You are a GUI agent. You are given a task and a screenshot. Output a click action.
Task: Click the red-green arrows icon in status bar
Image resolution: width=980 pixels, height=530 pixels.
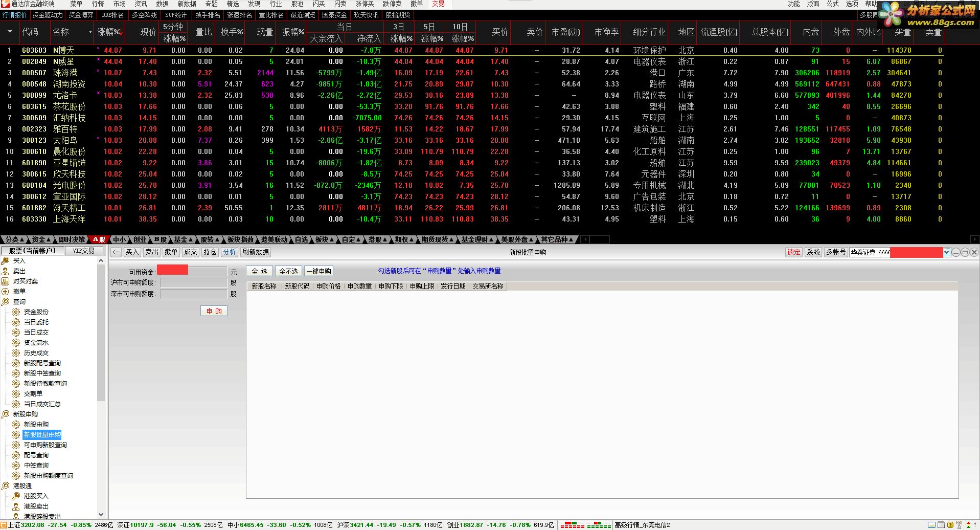coord(968,525)
